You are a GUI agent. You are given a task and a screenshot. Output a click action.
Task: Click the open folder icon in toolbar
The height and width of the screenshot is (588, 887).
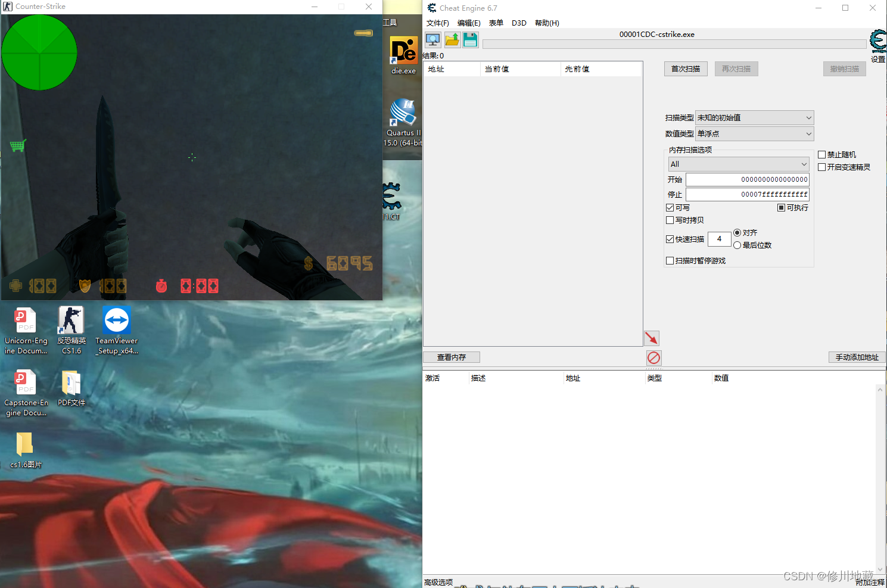point(452,40)
